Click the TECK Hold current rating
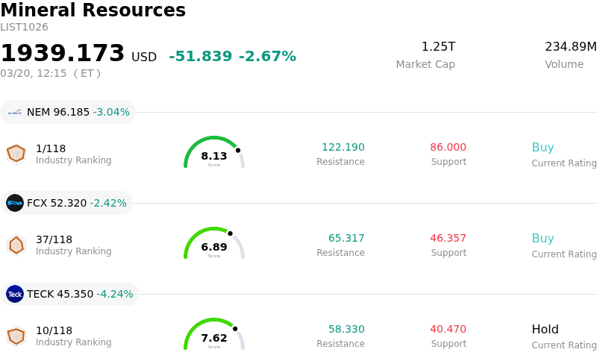597x364 pixels. 545,330
